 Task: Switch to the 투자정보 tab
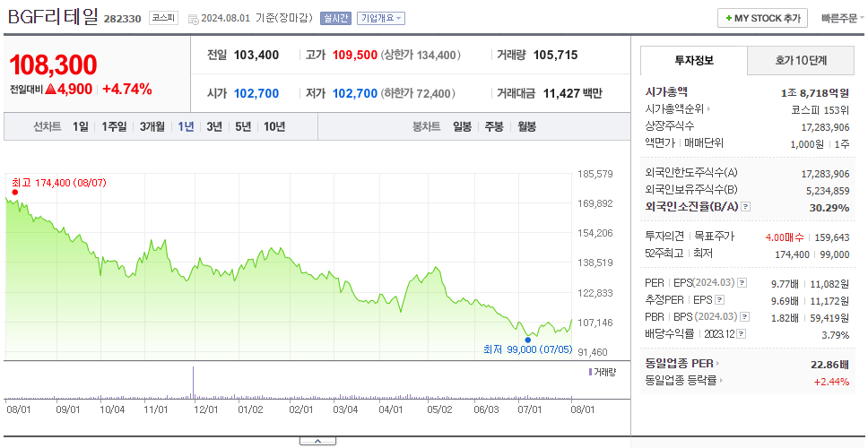694,61
